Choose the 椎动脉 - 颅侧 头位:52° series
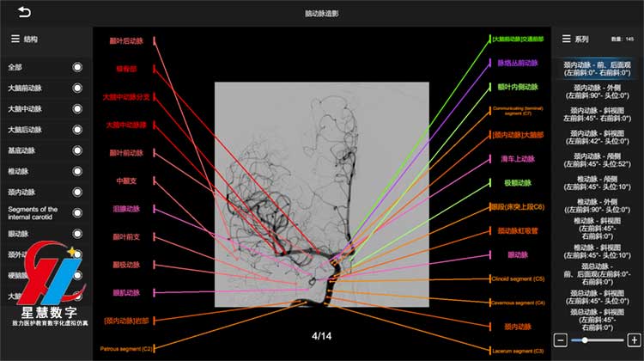Viewport: 644px width, 361px height. point(597,161)
